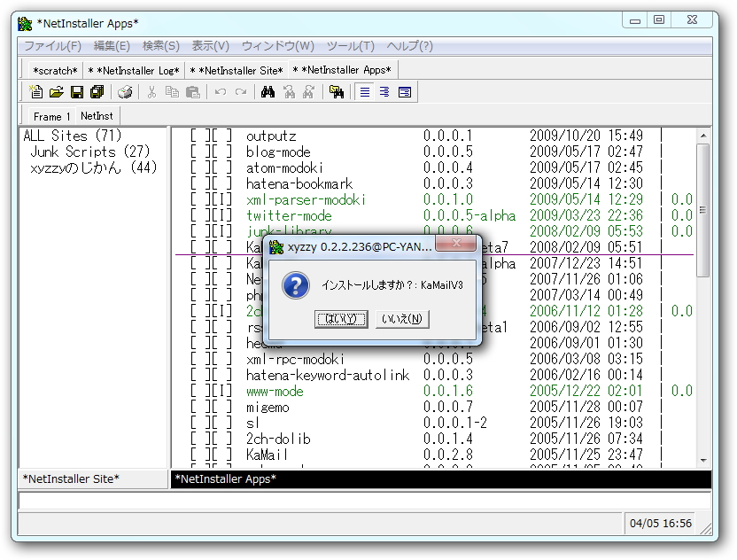
Task: Click the undo arrow icon
Action: tap(220, 91)
